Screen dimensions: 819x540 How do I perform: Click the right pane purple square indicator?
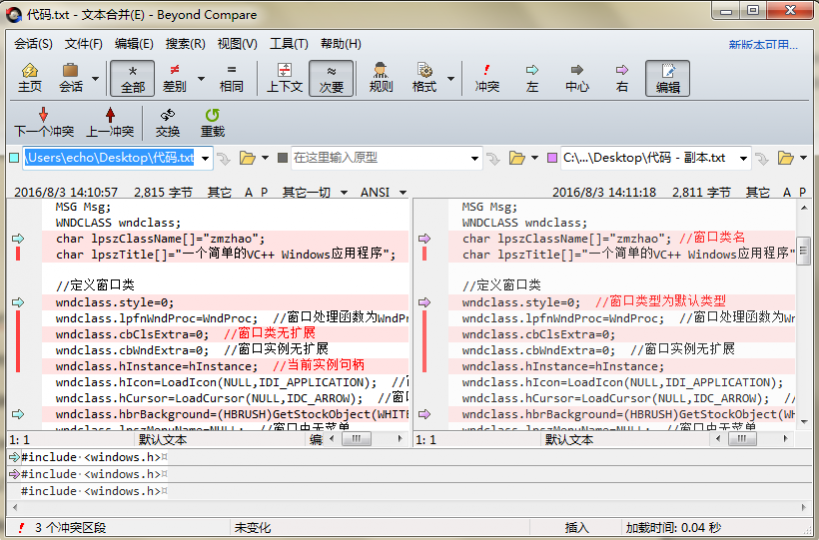(x=552, y=158)
